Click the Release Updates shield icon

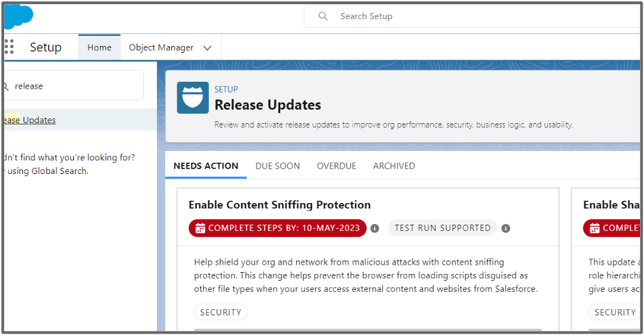pyautogui.click(x=193, y=97)
